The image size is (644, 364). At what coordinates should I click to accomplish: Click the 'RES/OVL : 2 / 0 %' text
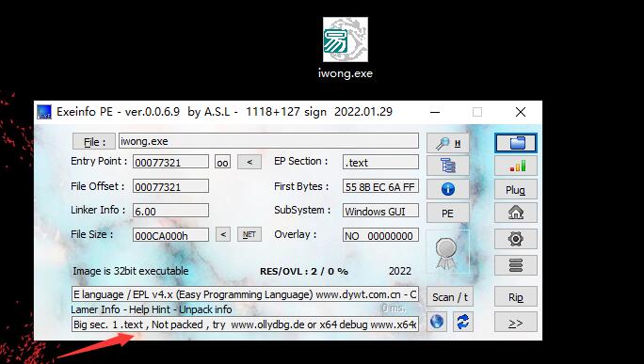point(304,272)
